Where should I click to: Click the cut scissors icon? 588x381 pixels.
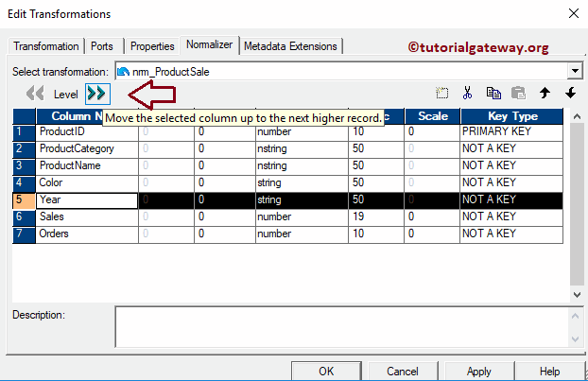[x=467, y=93]
